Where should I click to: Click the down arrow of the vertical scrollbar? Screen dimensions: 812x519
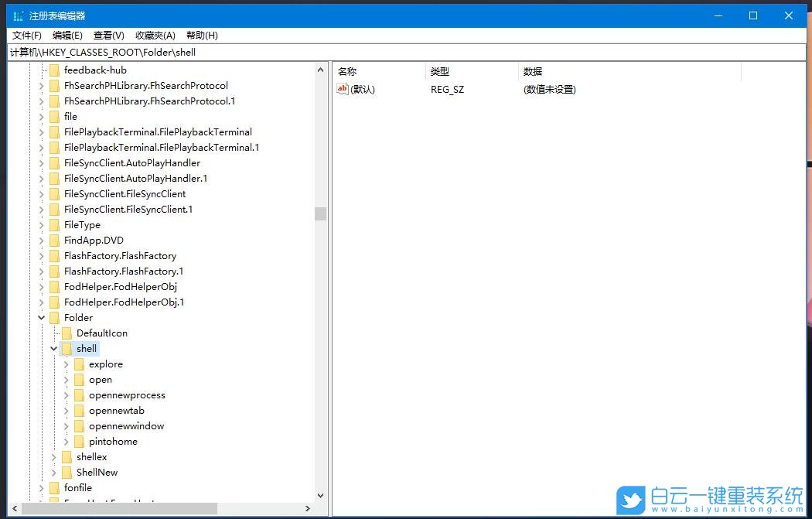point(320,495)
